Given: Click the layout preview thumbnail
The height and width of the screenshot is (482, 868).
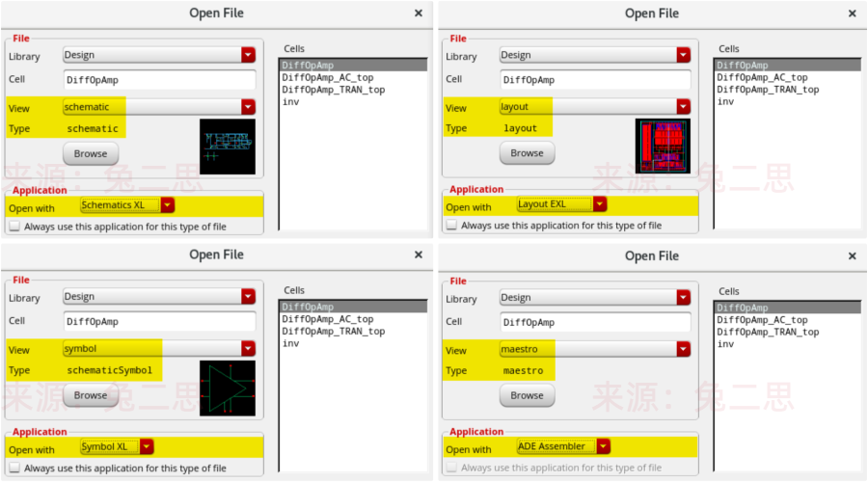Looking at the screenshot, I should coord(663,147).
